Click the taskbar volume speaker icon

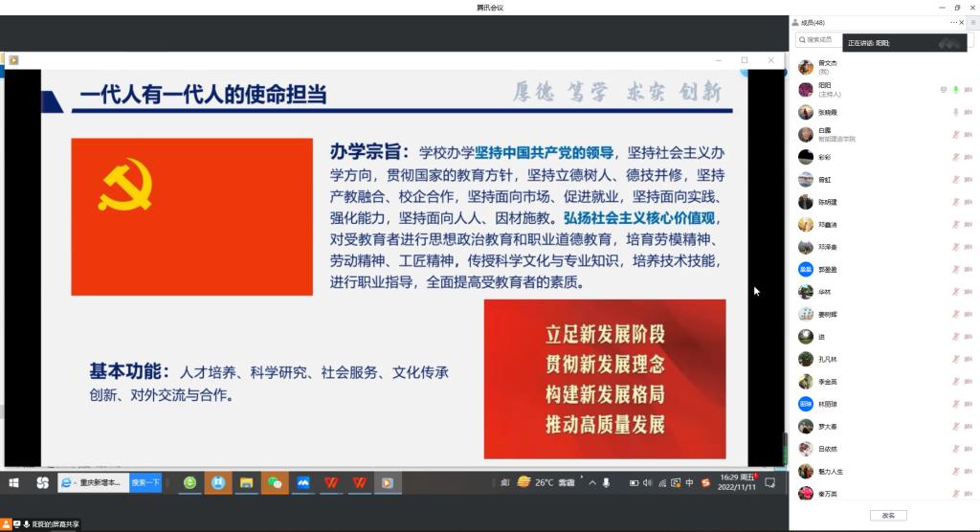[648, 482]
